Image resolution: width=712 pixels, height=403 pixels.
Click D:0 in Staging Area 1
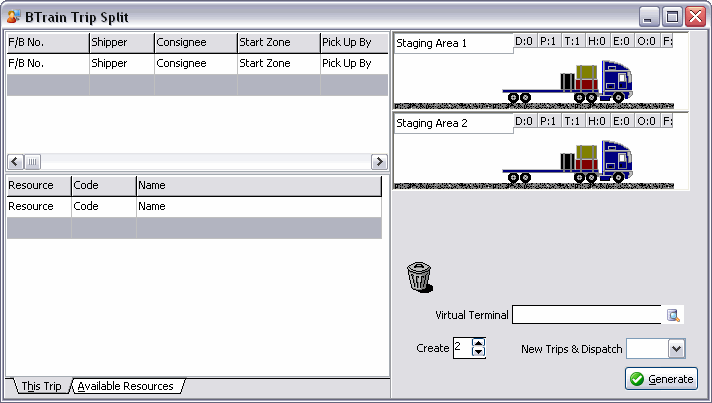524,41
